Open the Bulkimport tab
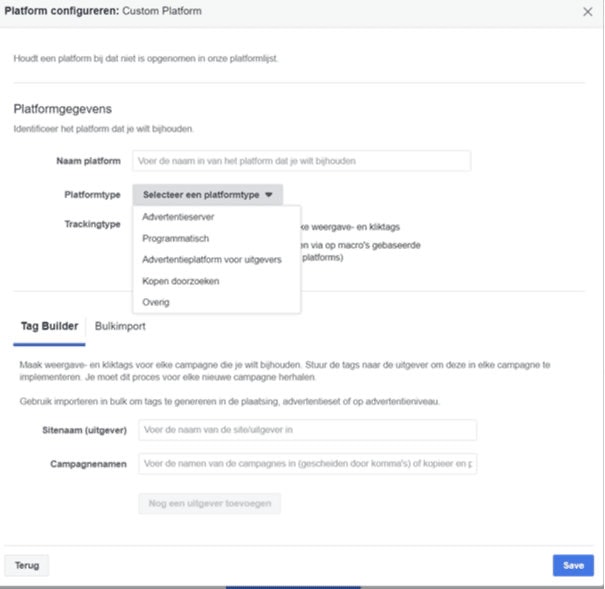This screenshot has height=589, width=605. (120, 326)
